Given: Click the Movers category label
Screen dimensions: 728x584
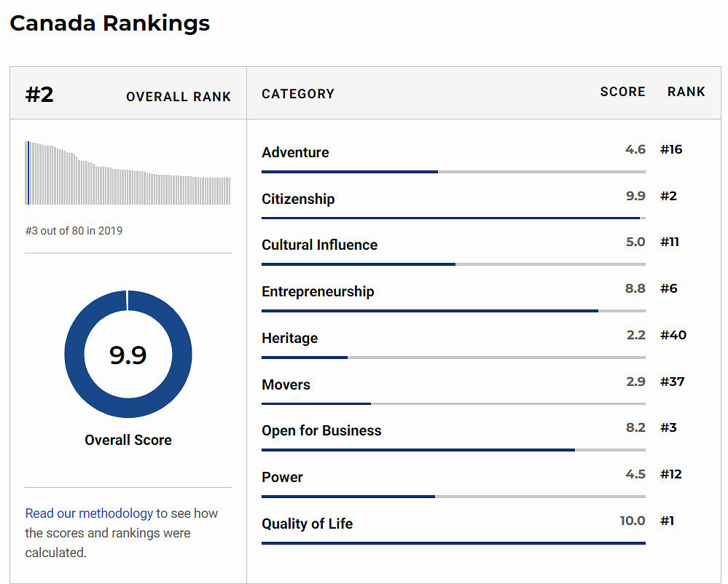Looking at the screenshot, I should point(286,384).
